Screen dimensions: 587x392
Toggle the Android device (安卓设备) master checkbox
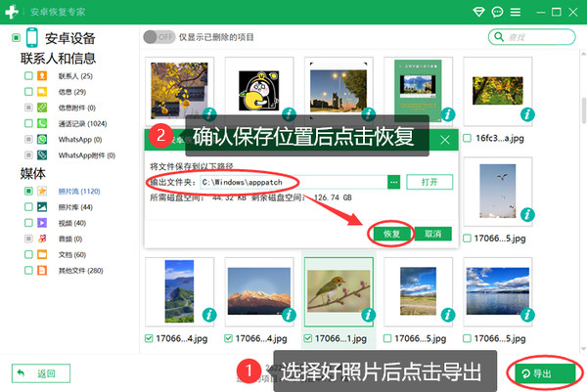click(16, 38)
